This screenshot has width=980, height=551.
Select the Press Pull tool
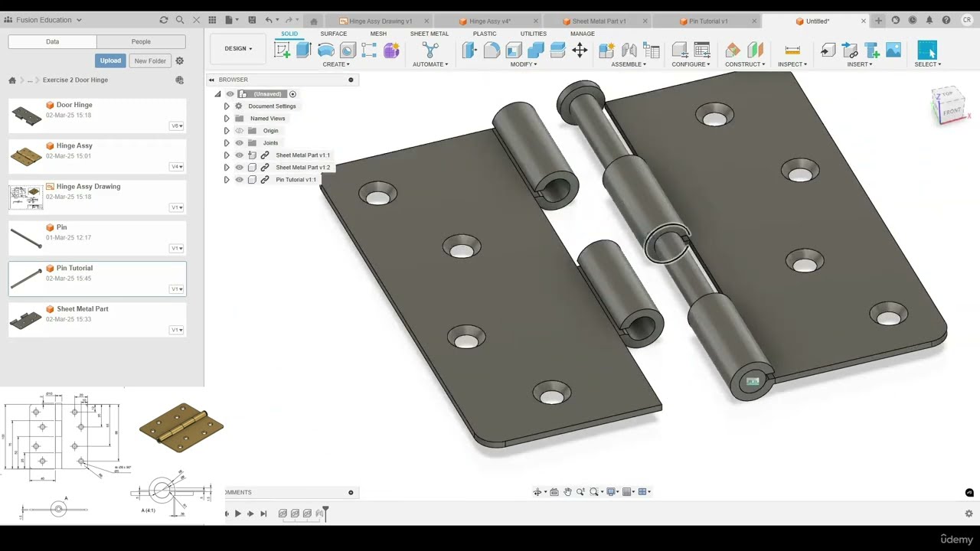pos(470,51)
